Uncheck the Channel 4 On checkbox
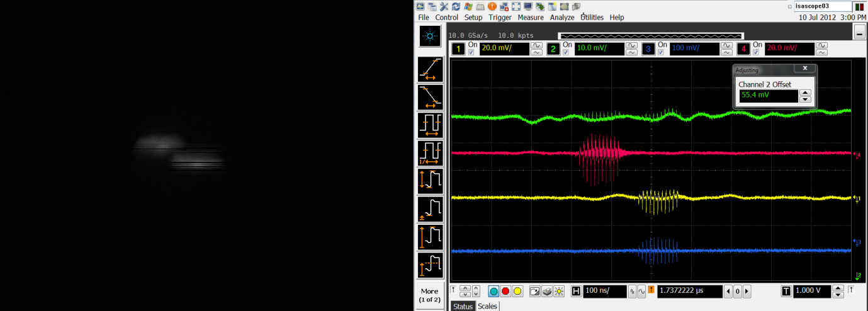The image size is (868, 311). point(757,52)
